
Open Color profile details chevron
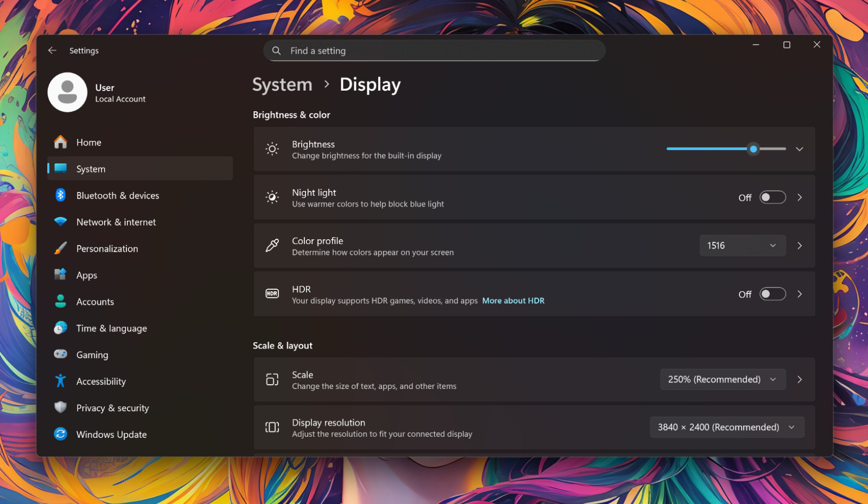tap(800, 246)
